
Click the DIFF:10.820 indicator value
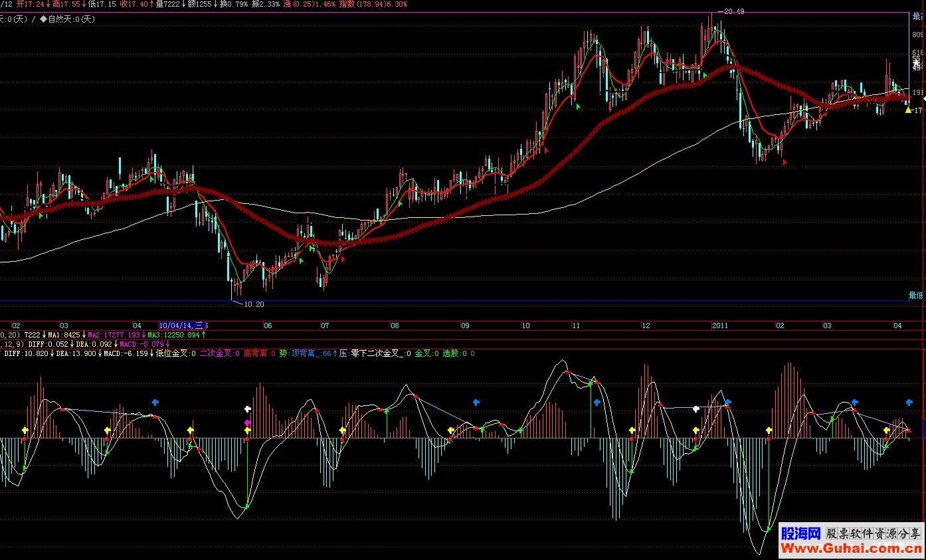[26, 353]
